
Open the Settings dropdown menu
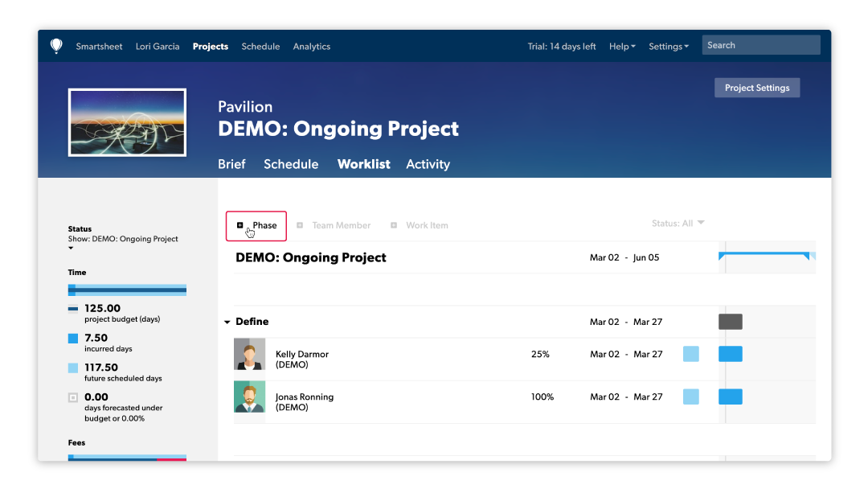(669, 47)
